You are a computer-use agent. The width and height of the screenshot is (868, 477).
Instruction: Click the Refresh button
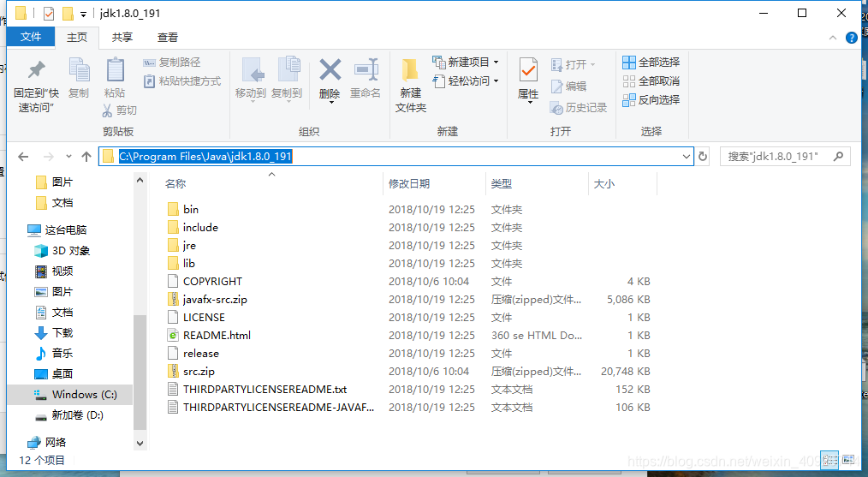(703, 157)
